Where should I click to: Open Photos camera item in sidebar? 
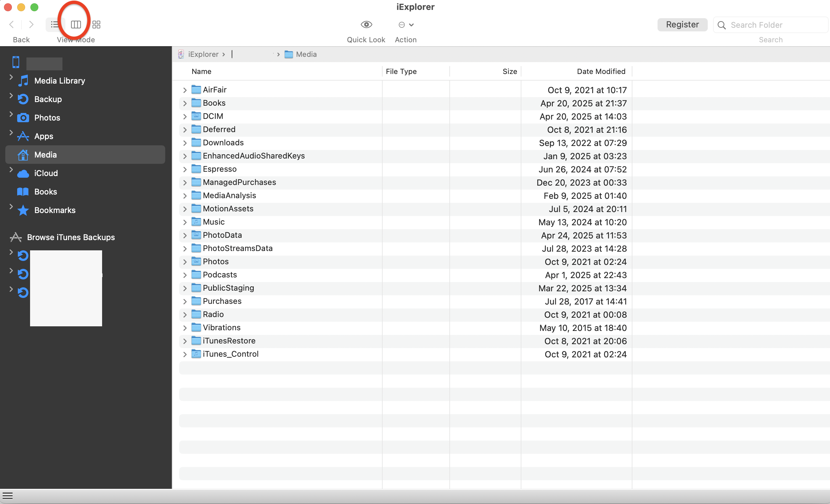click(47, 118)
